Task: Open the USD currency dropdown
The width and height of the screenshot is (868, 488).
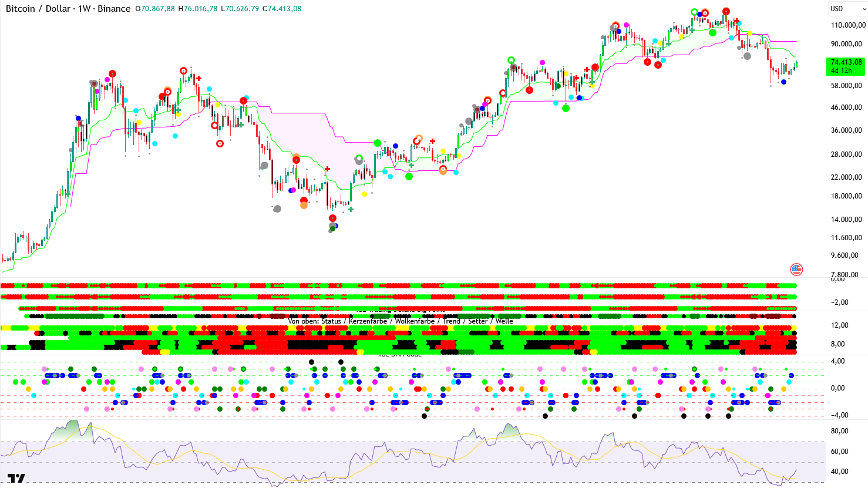Action: point(846,8)
